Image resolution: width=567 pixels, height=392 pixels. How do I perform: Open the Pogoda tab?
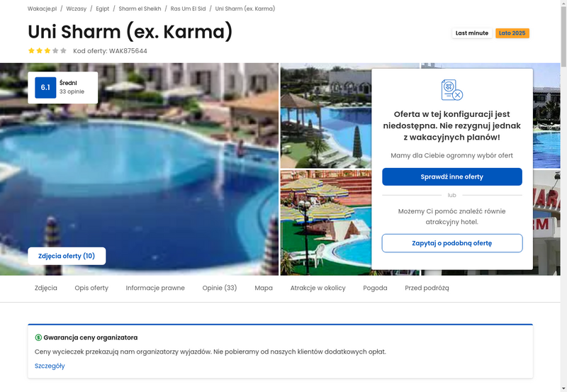(375, 288)
